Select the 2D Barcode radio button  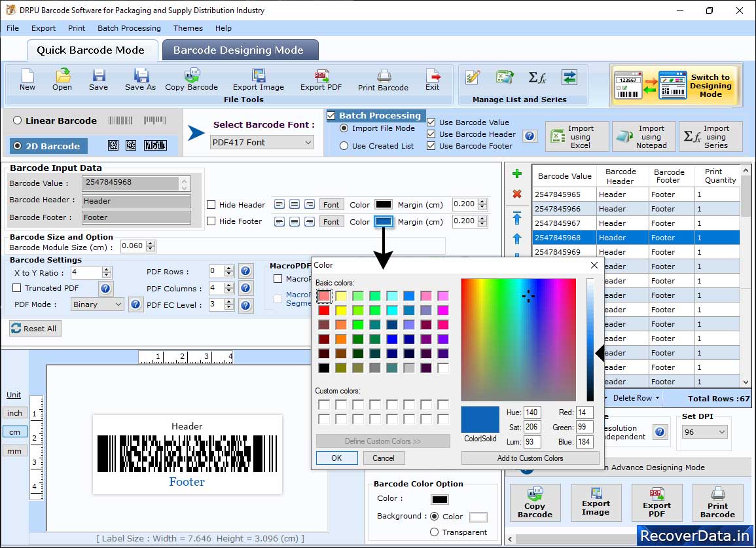[x=18, y=146]
